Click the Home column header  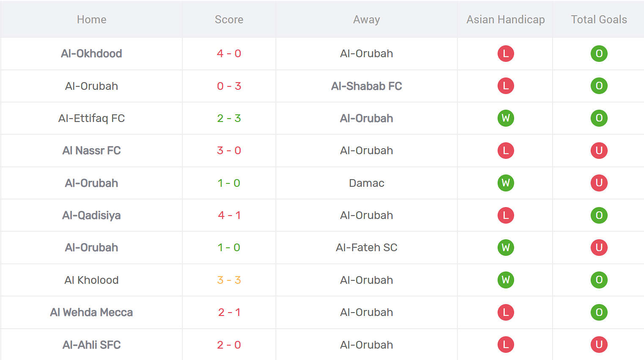pyautogui.click(x=91, y=19)
